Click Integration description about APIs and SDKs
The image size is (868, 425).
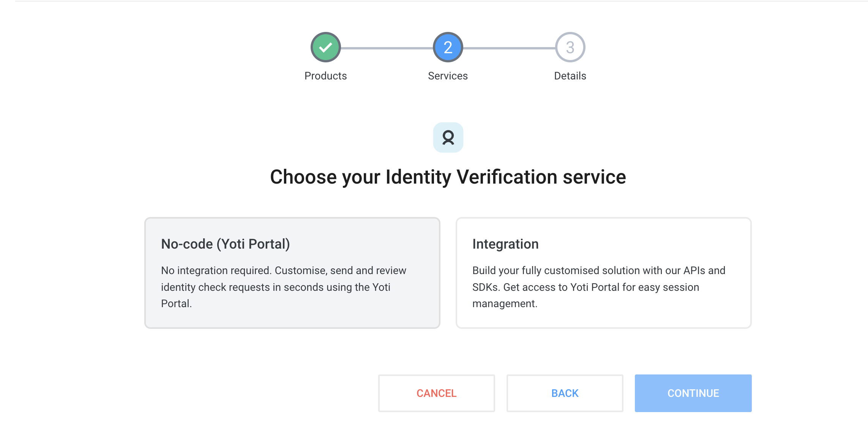[599, 287]
